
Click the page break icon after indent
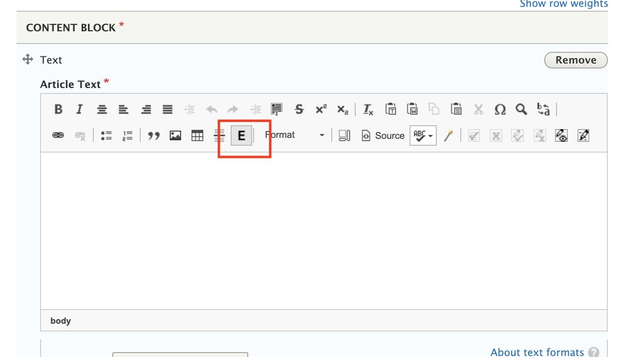[277, 109]
